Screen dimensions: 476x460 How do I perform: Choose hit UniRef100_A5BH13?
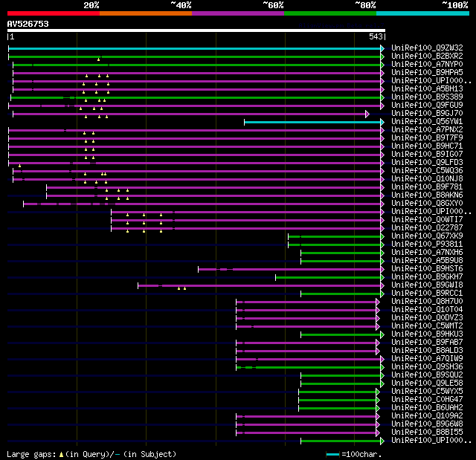pos(427,89)
